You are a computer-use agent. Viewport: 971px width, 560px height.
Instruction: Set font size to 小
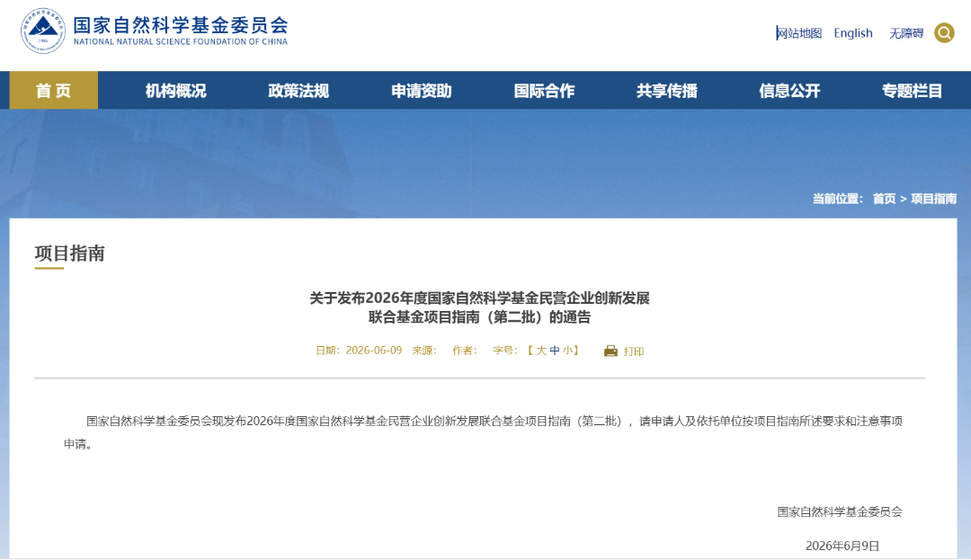click(x=567, y=351)
